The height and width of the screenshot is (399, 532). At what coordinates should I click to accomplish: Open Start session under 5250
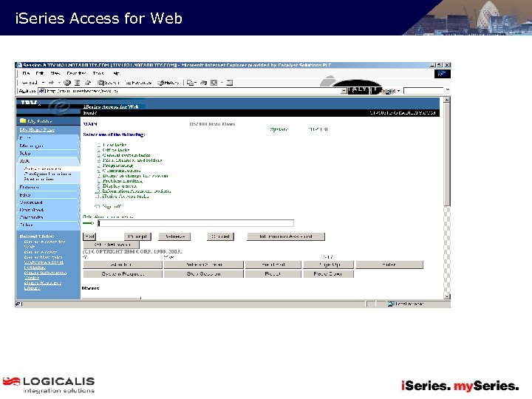pos(38,179)
